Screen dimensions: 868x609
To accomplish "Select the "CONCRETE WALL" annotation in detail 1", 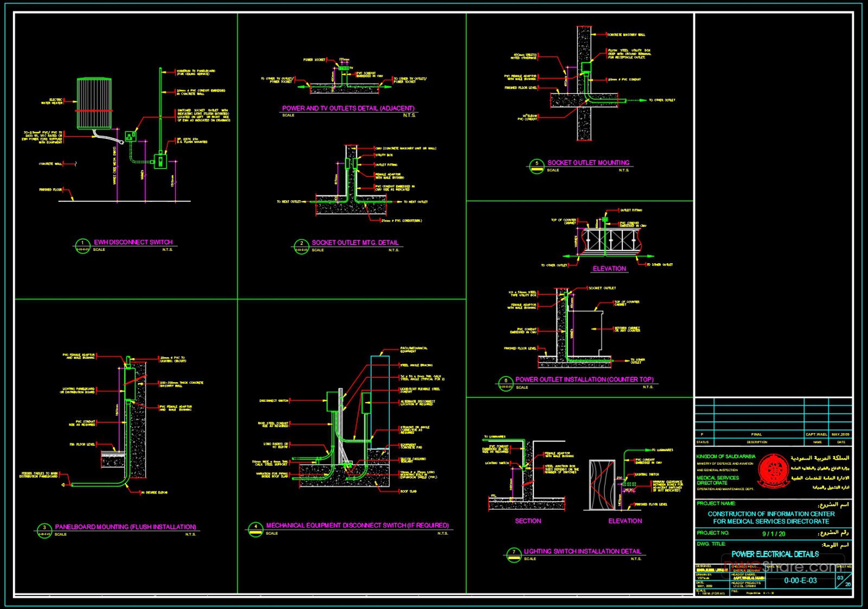I will 50,163.
